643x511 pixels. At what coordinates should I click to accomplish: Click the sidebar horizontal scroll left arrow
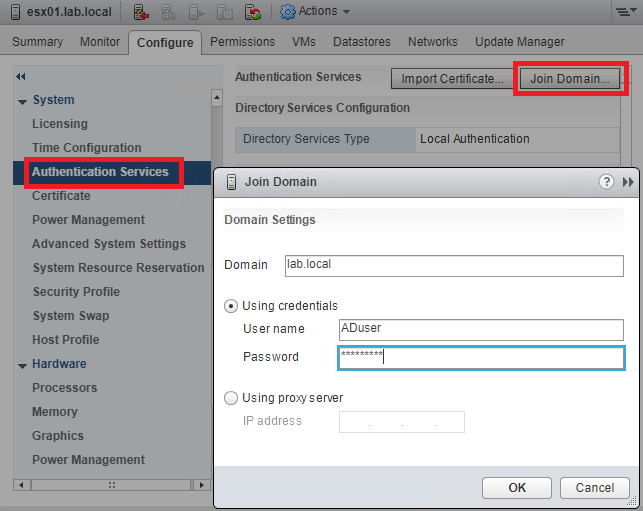pyautogui.click(x=22, y=485)
